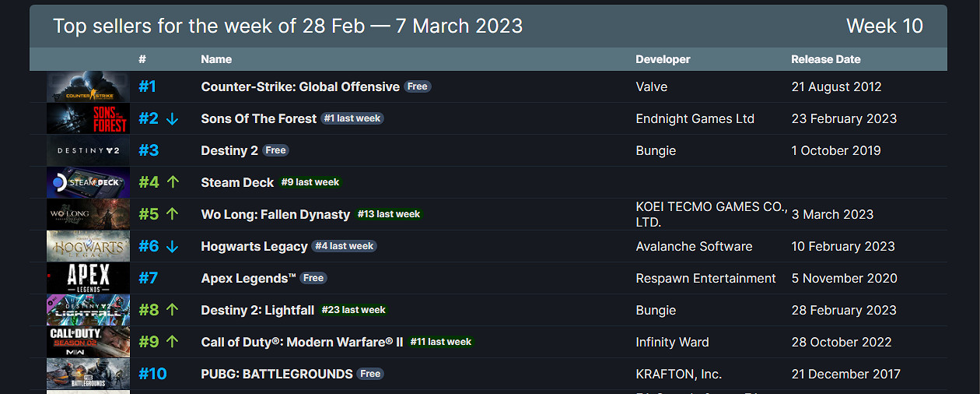Open Counter-Strike: Global Offensive game link
Viewport: 980px width, 394px height.
pyautogui.click(x=300, y=87)
